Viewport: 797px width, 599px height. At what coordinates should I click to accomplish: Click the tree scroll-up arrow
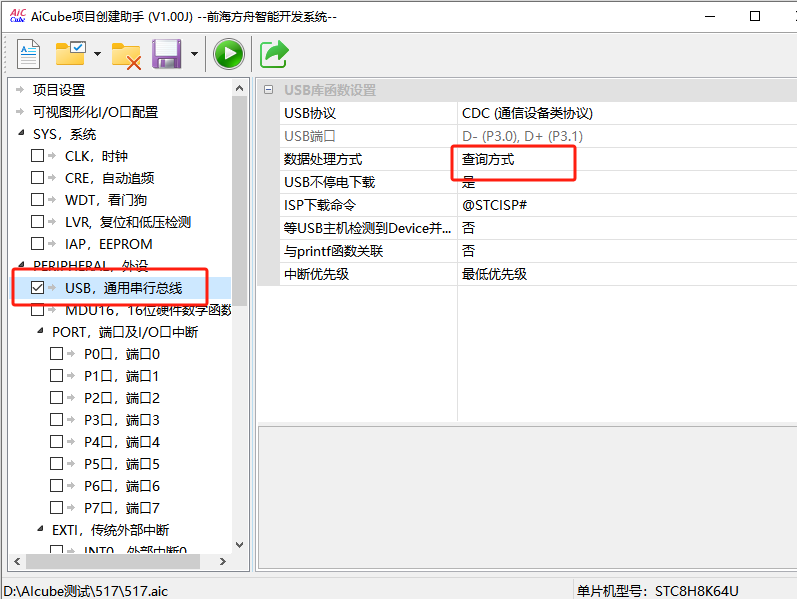point(239,88)
